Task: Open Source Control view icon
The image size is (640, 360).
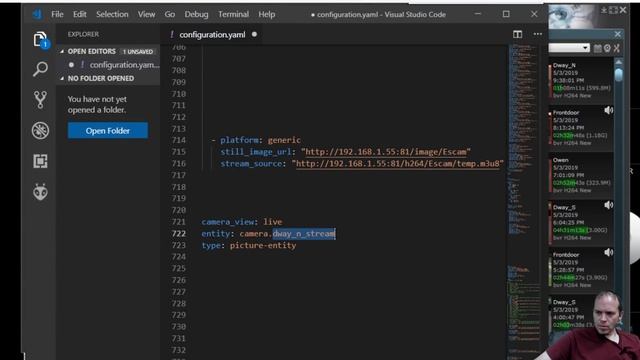Action: pos(40,100)
